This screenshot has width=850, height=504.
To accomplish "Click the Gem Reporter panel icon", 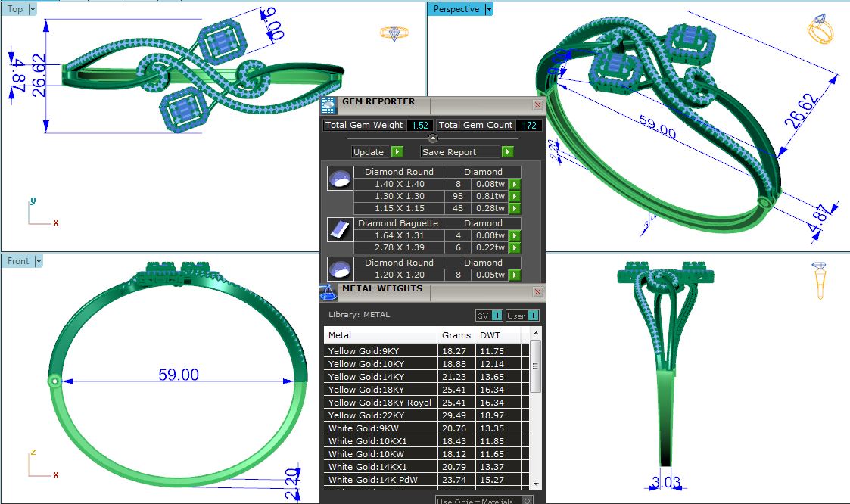I will [x=328, y=105].
